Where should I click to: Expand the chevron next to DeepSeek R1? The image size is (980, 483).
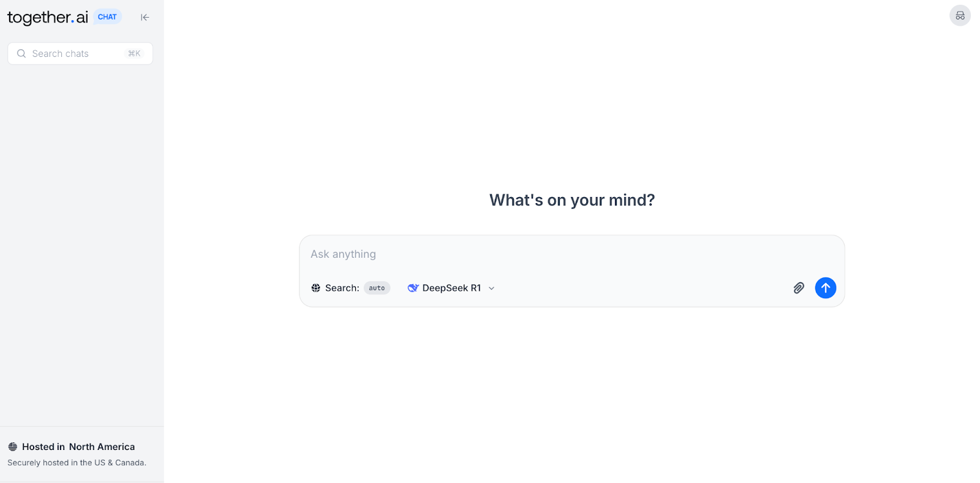491,288
